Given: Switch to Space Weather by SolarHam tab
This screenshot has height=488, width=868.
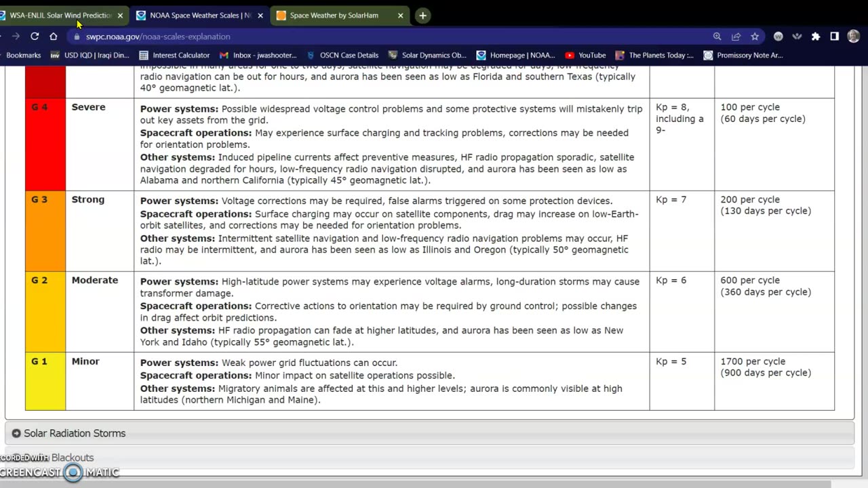Looking at the screenshot, I should [x=339, y=15].
